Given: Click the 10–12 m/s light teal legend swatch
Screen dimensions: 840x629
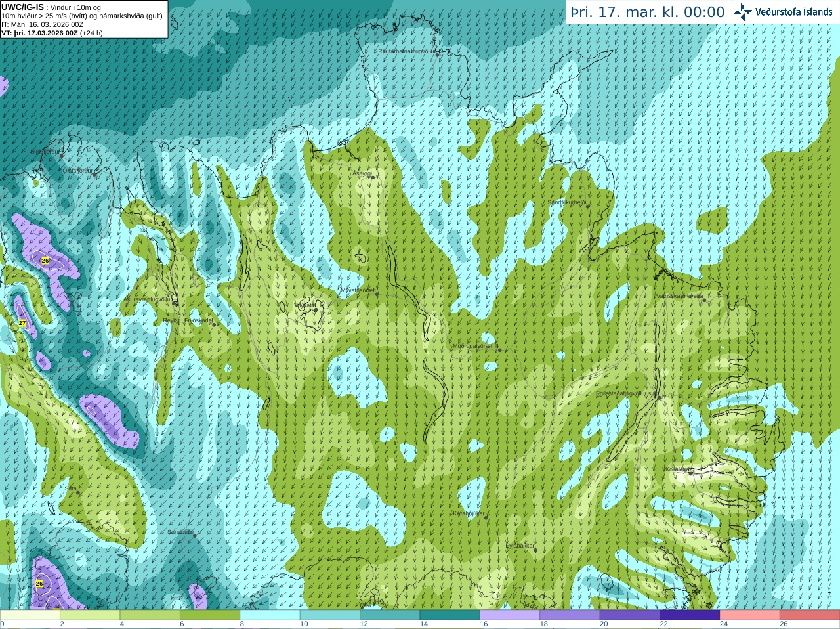Looking at the screenshot, I should tap(330, 615).
